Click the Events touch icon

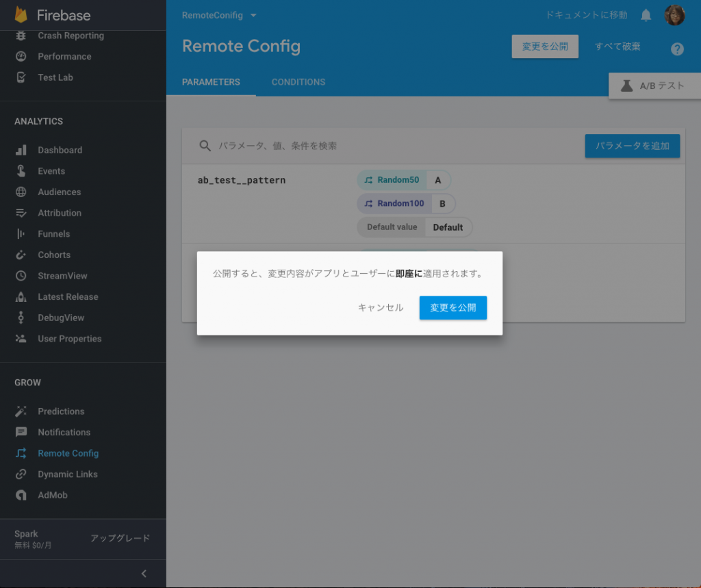tap(21, 171)
